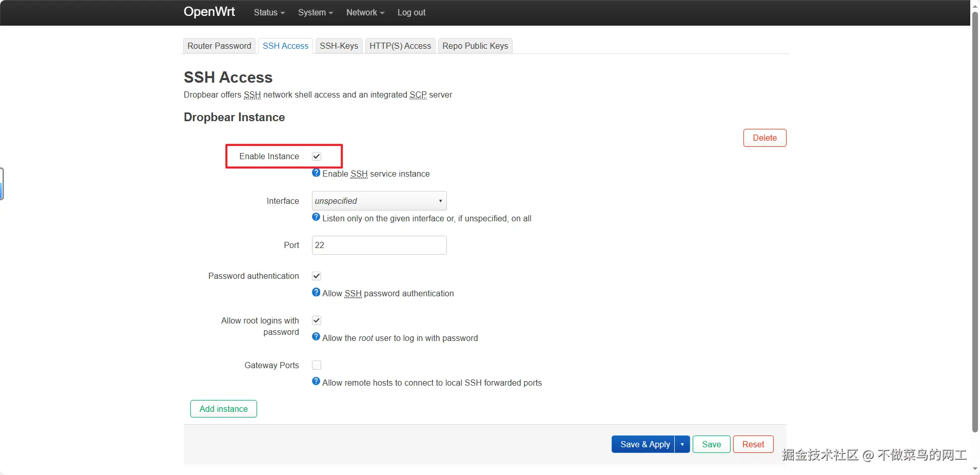Viewport: 980px width, 475px height.
Task: Expand the Save & Apply dropdown arrow
Action: [x=682, y=444]
